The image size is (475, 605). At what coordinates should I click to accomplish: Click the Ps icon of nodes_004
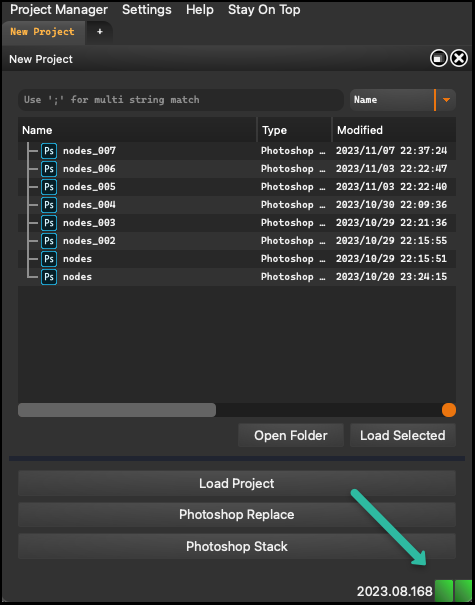tap(49, 205)
